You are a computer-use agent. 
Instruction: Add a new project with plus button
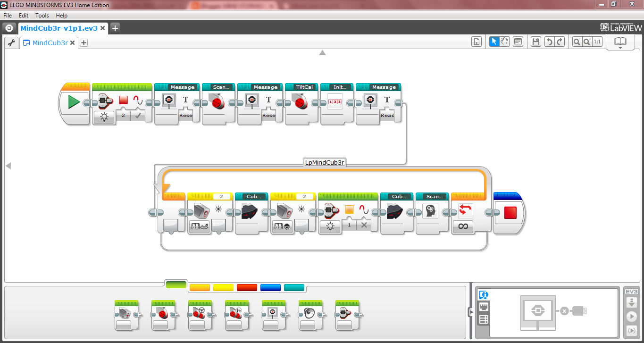pyautogui.click(x=115, y=28)
